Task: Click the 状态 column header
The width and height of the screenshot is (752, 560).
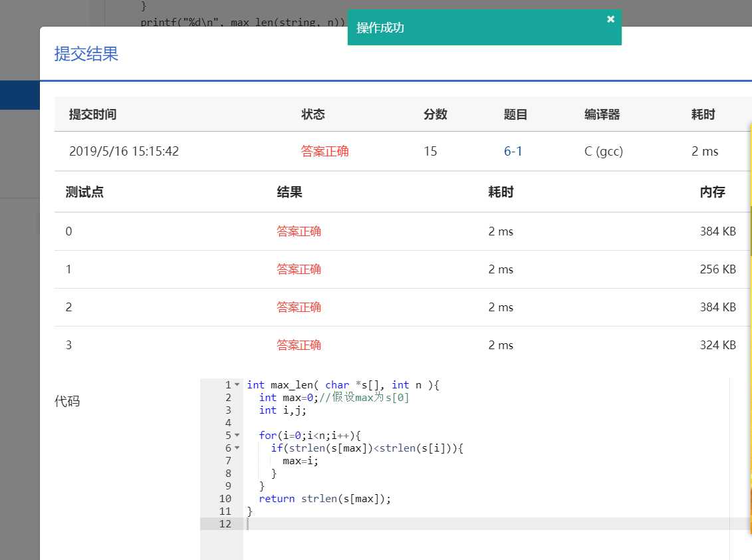Action: 313,114
